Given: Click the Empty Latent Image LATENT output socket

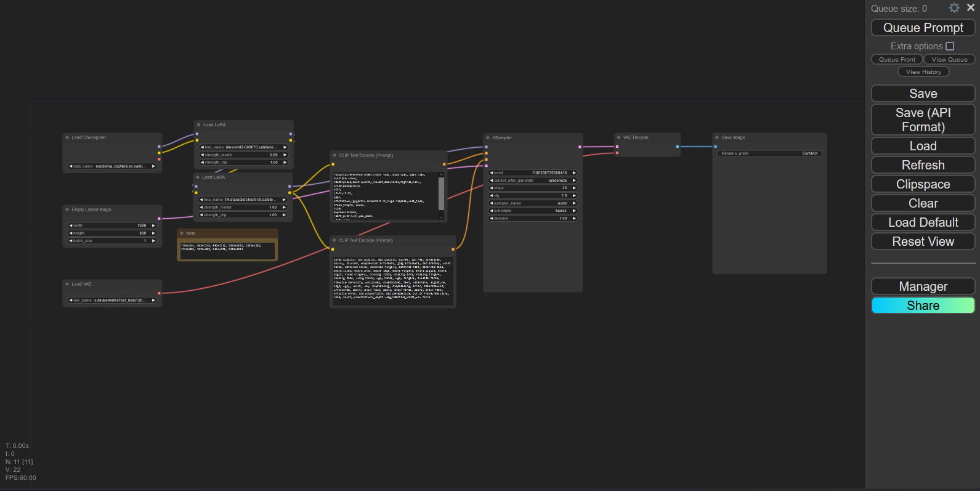Looking at the screenshot, I should [x=159, y=219].
